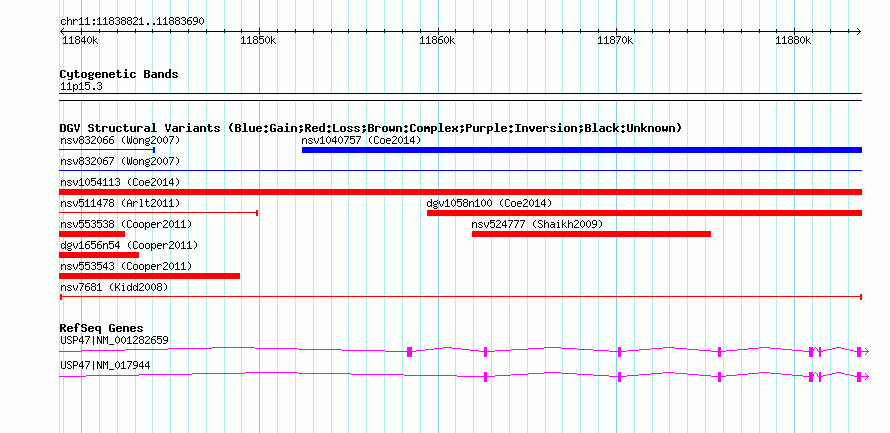This screenshot has width=890, height=433.
Task: Open transcript label USP47|NM_017944
Action: coord(105,366)
